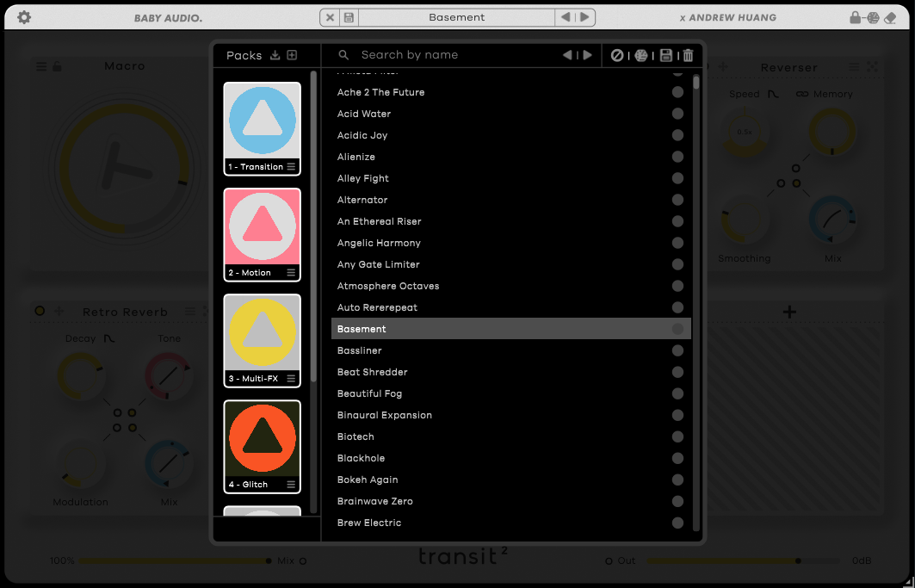Click the init/clear preset circle-slash icon
This screenshot has width=915, height=588.
(617, 55)
